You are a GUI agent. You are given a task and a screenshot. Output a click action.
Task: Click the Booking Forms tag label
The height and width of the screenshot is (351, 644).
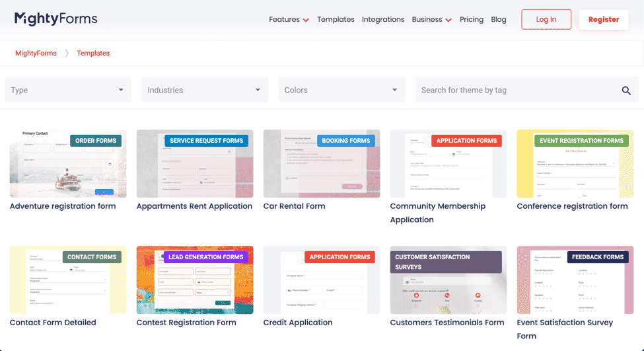click(345, 141)
